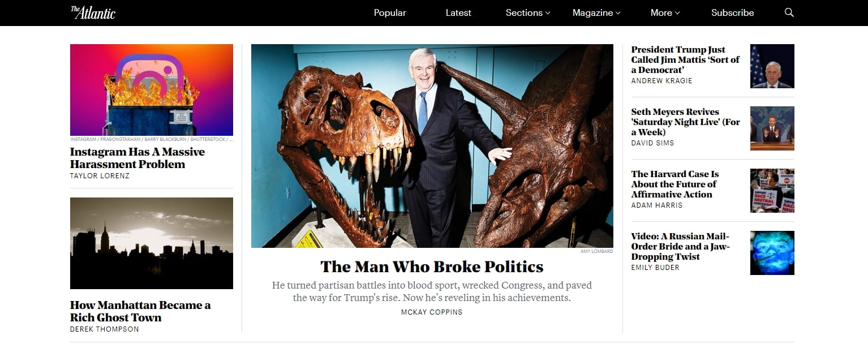View Taylor Lorenz author link
868x348 pixels.
click(x=100, y=176)
